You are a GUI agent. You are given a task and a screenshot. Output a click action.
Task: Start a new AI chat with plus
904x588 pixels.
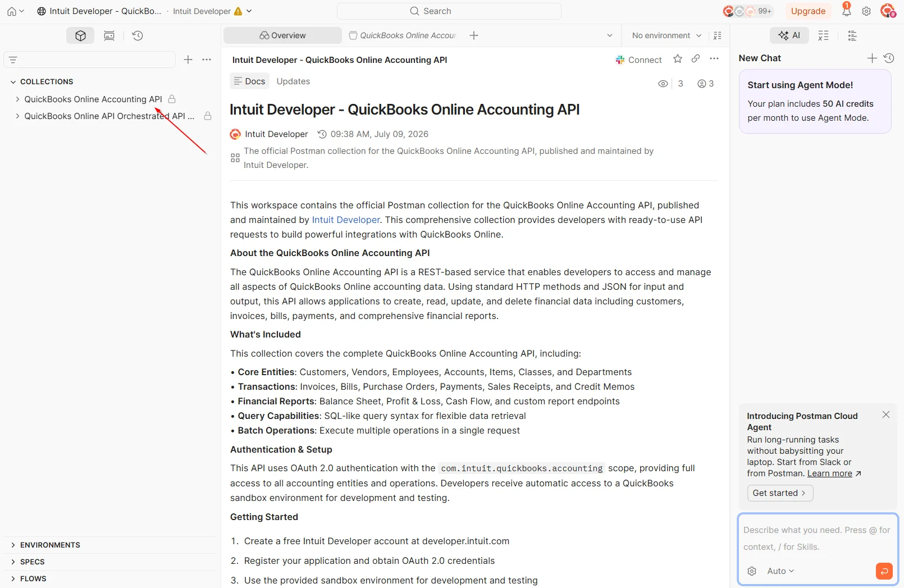872,58
